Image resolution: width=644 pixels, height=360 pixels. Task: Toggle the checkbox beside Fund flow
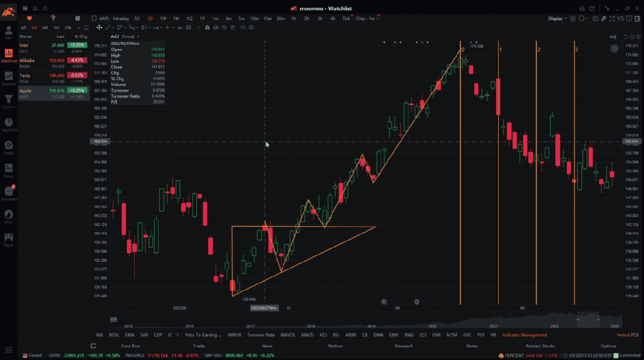coord(94,346)
